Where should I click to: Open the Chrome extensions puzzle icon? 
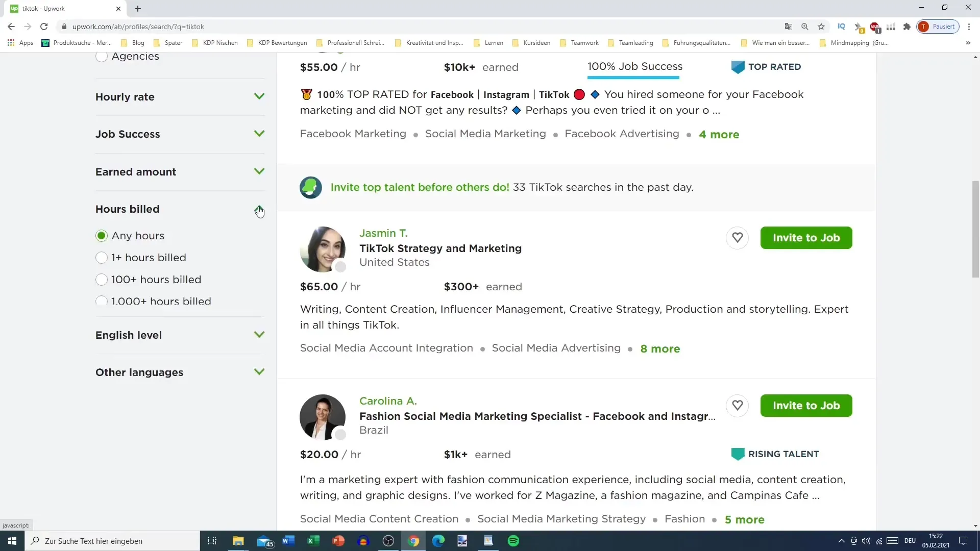[x=907, y=27]
